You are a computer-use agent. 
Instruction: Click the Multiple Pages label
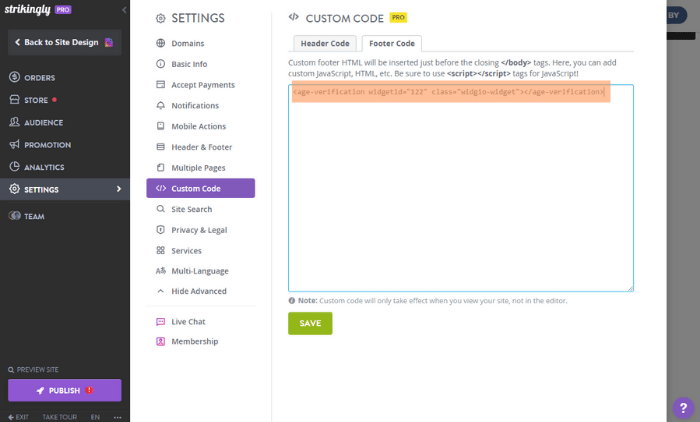pos(198,168)
